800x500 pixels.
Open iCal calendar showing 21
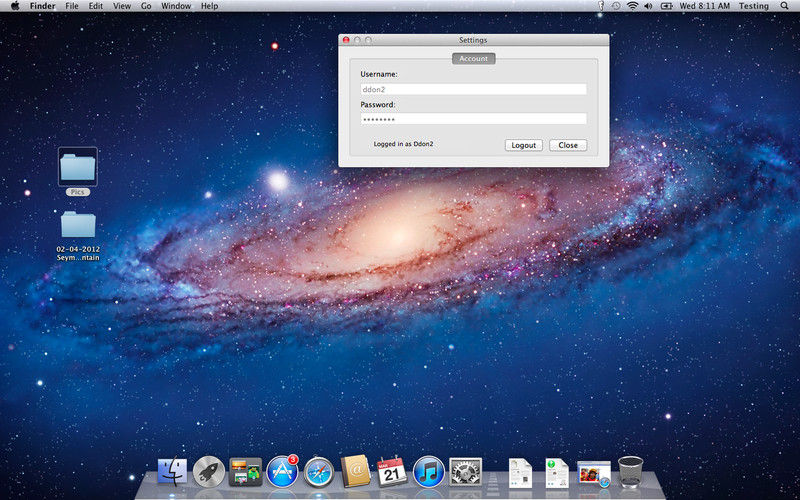[x=392, y=471]
